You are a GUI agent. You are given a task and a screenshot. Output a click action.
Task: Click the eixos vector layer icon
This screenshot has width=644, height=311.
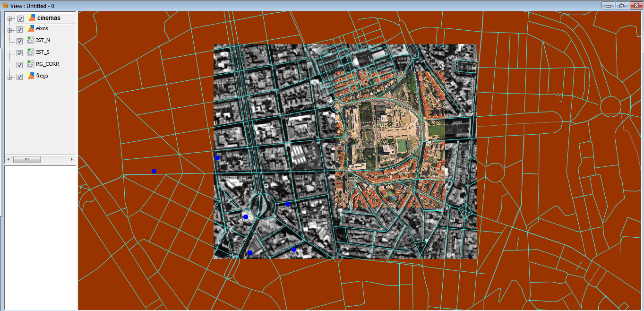[31, 29]
